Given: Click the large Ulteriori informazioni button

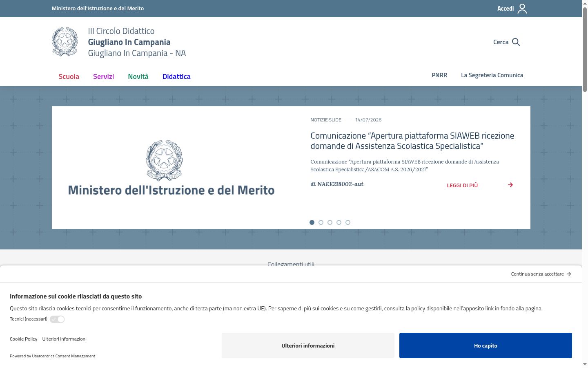Looking at the screenshot, I should coord(308,346).
